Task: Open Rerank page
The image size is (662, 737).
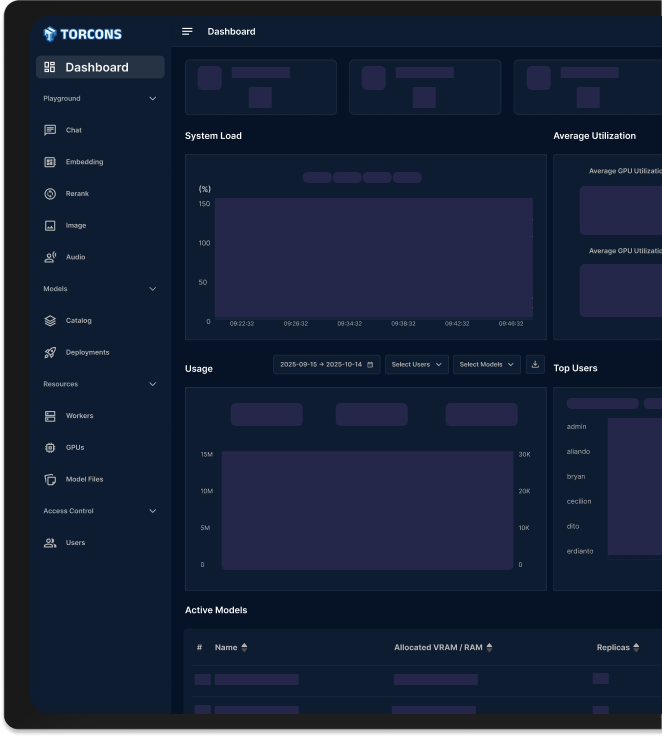Action: 77,194
